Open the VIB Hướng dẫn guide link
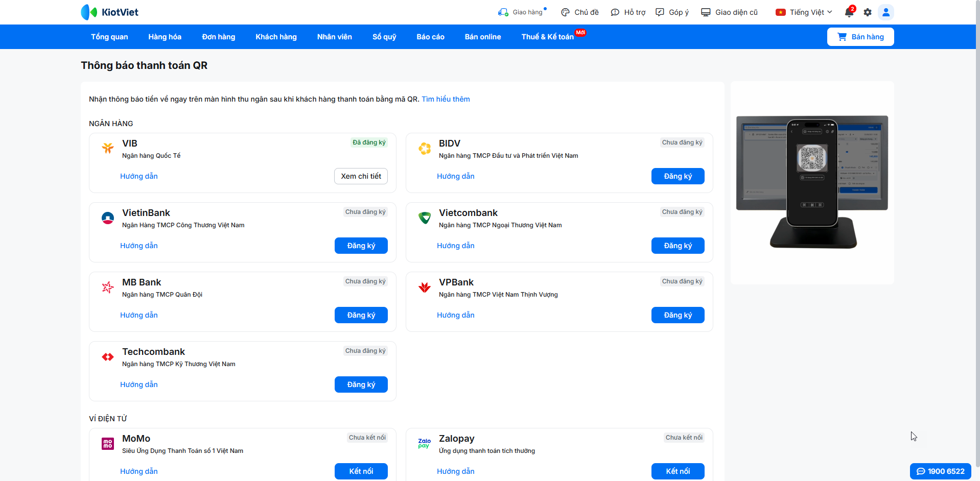Viewport: 980px width, 481px height. (139, 176)
